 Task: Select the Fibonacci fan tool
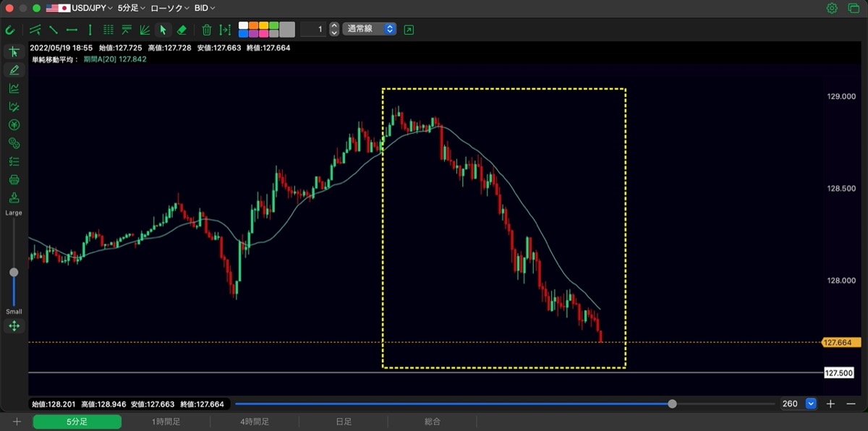145,30
